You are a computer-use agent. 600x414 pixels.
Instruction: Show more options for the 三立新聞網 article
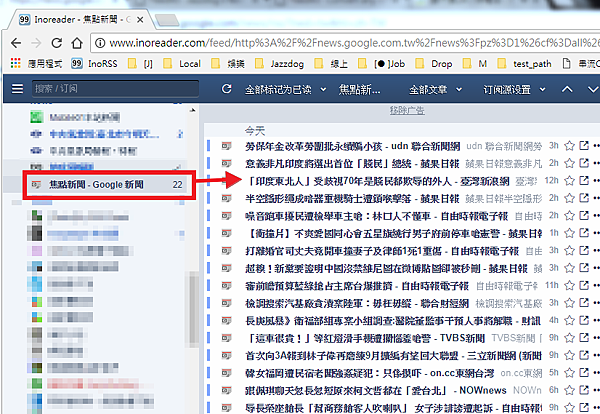coord(596,355)
